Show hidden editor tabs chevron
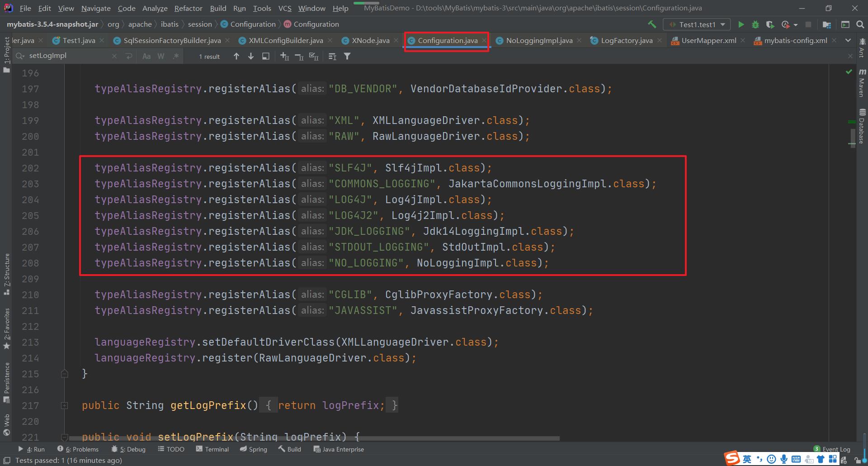 click(x=848, y=40)
